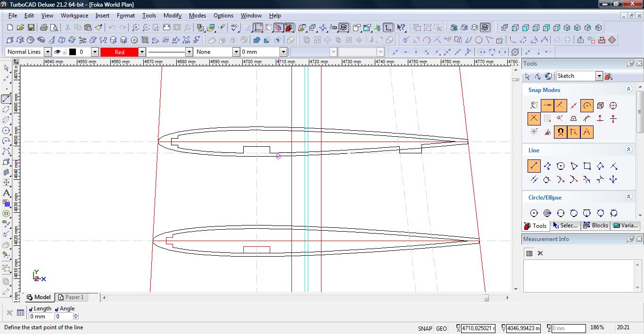
Task: Toggle layer visibility eye icon
Action: [x=57, y=52]
